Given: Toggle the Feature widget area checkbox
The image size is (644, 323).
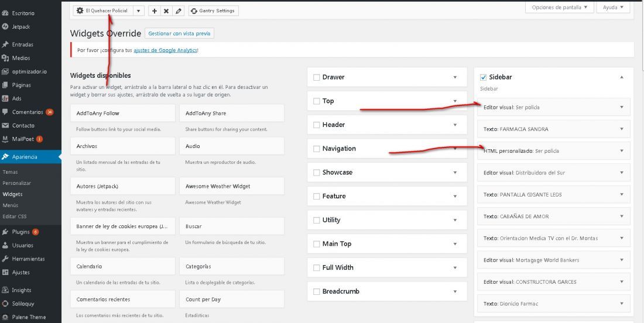Looking at the screenshot, I should pyautogui.click(x=316, y=197).
